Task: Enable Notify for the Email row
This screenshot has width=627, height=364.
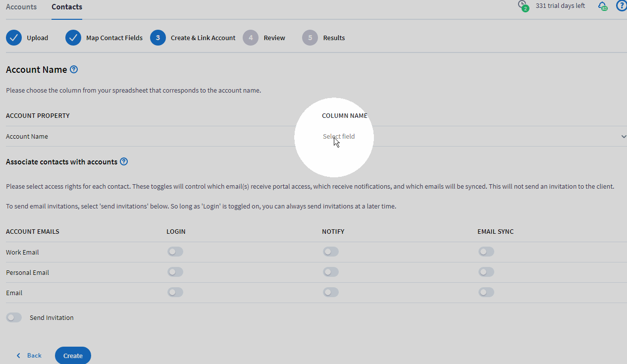Action: pos(331,292)
